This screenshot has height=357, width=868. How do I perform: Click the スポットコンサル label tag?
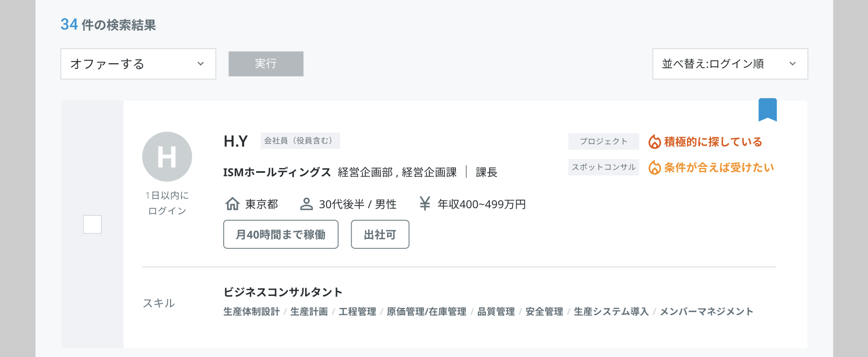604,167
